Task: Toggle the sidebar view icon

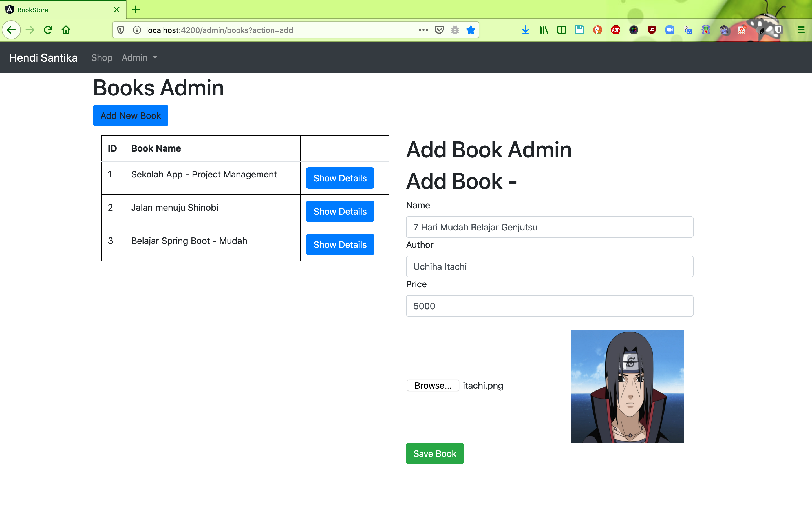Action: click(x=561, y=30)
